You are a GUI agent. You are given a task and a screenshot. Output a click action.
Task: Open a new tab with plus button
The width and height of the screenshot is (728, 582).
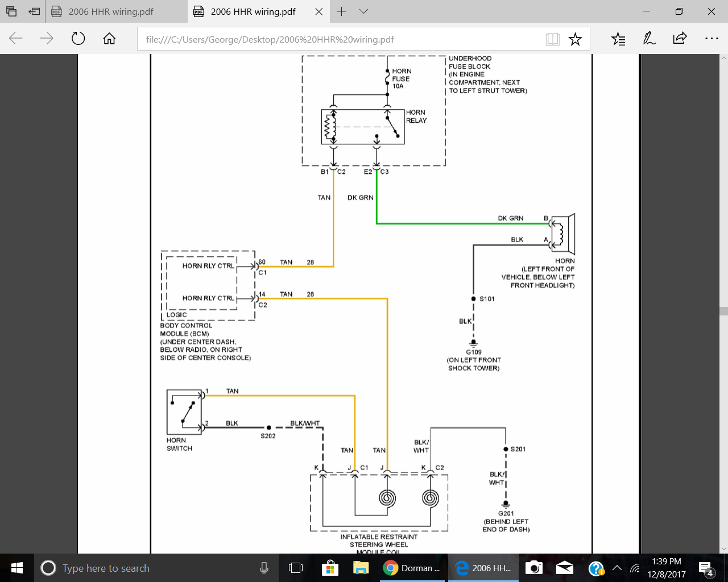(x=341, y=11)
